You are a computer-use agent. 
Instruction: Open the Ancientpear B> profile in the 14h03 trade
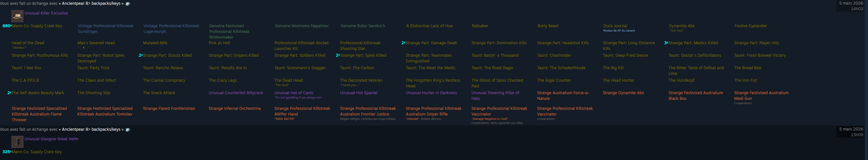(91, 3)
